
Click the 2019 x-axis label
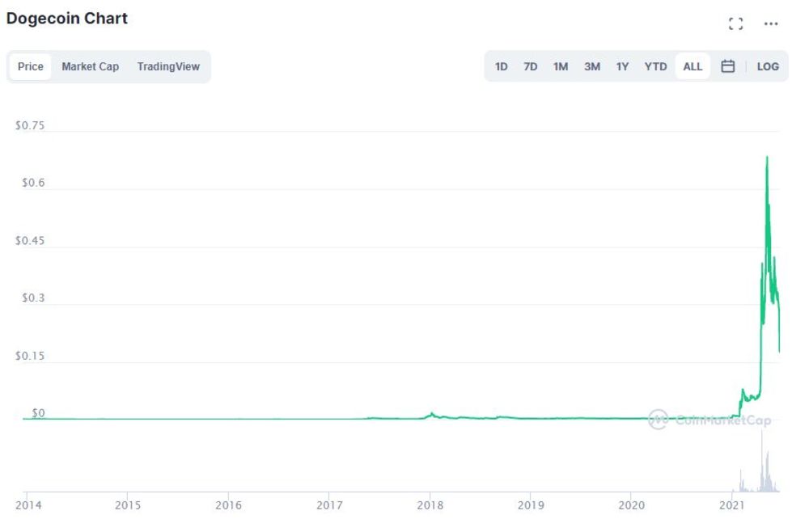coord(531,505)
